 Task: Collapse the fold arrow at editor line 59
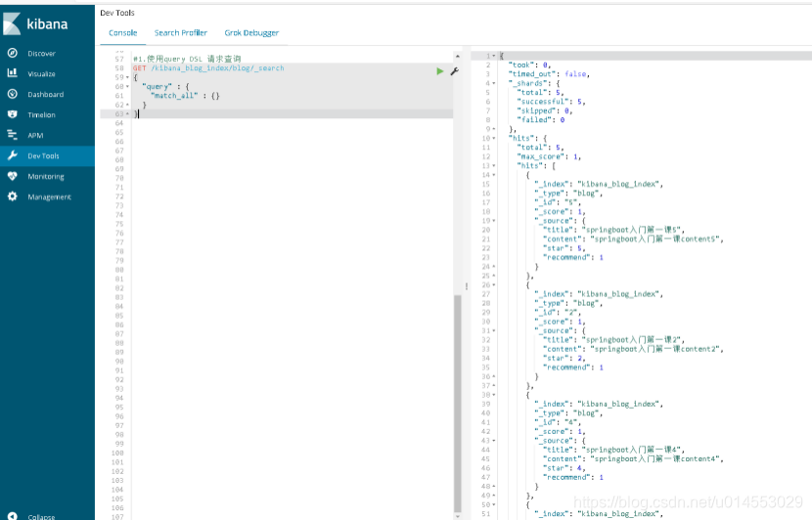click(x=127, y=77)
